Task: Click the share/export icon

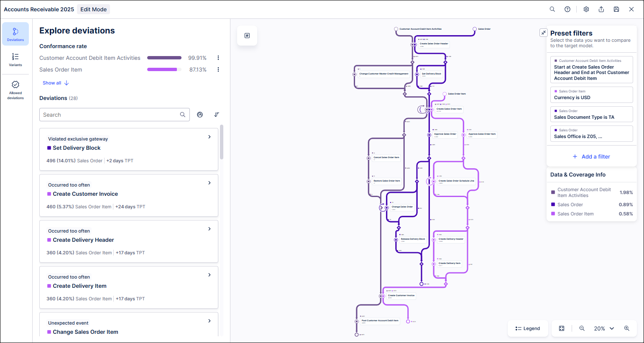Action: [601, 9]
